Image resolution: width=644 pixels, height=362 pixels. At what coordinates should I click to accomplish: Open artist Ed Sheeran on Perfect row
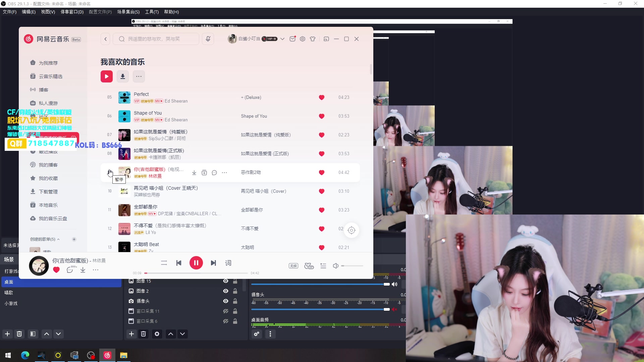click(x=176, y=101)
